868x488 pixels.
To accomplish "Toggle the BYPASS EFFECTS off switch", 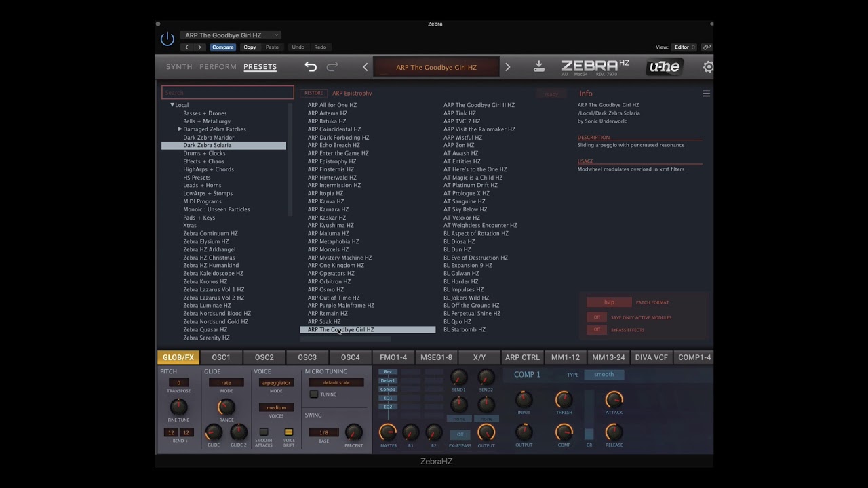I will click(x=597, y=329).
